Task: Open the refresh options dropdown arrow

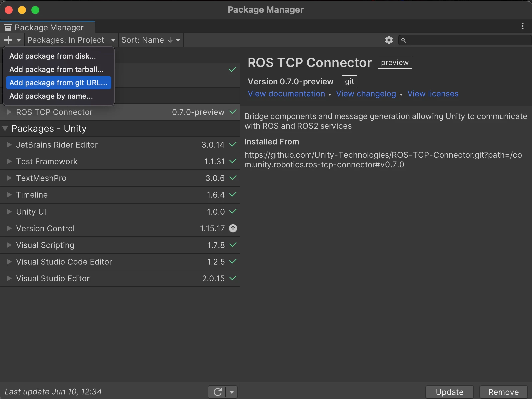Action: tap(232, 392)
